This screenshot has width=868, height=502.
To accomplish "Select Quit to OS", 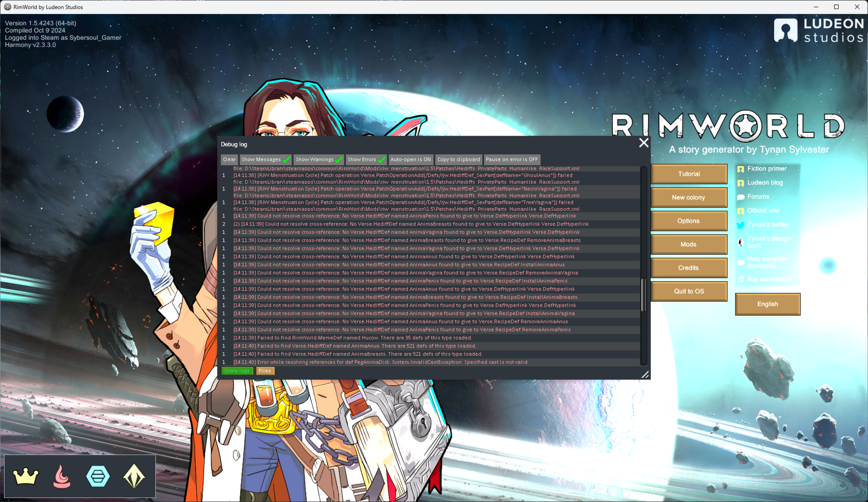I will point(688,291).
